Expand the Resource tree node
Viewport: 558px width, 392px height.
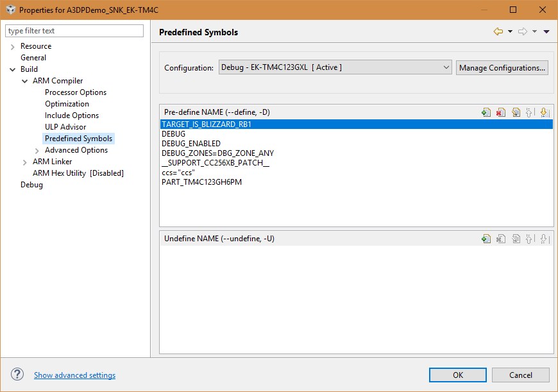click(13, 46)
